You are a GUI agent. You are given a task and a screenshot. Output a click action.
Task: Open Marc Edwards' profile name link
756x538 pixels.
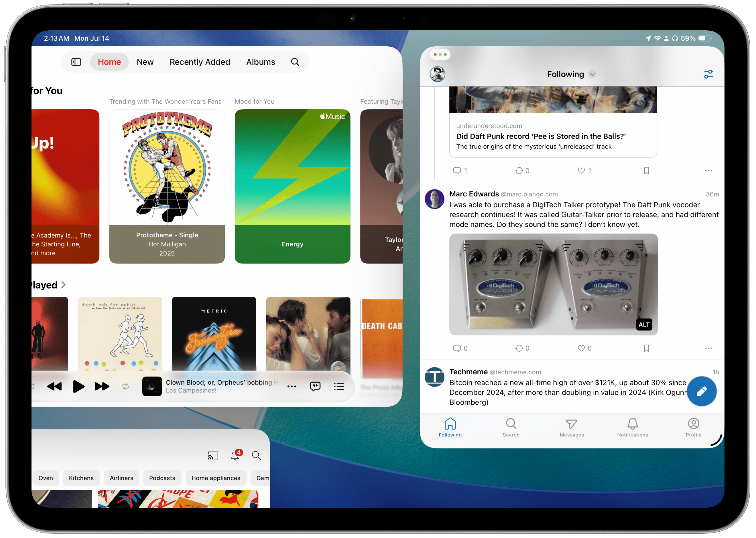pos(474,194)
